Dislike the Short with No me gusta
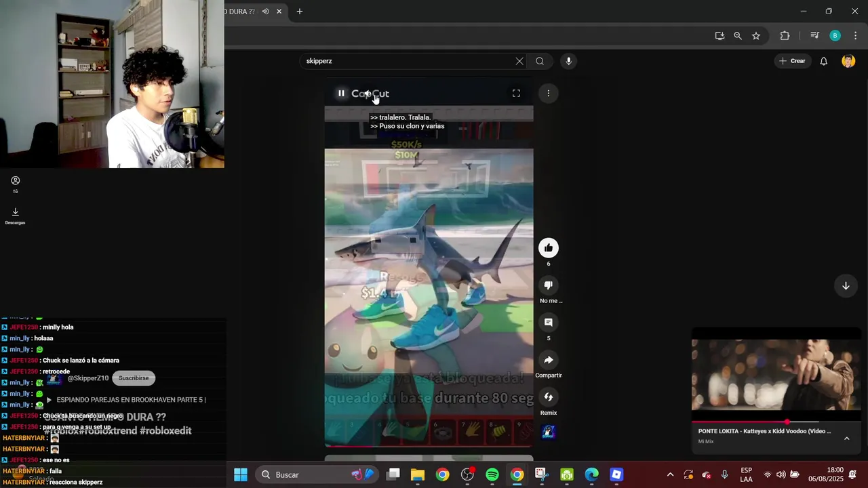868x488 pixels. (549, 285)
